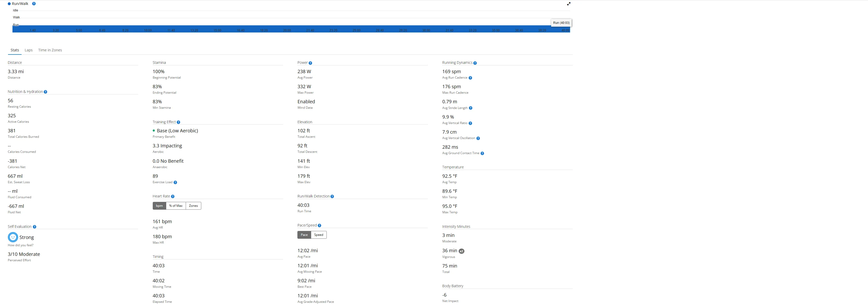Image resolution: width=868 pixels, height=308 pixels.
Task: Open the Laps tab
Action: coord(29,50)
